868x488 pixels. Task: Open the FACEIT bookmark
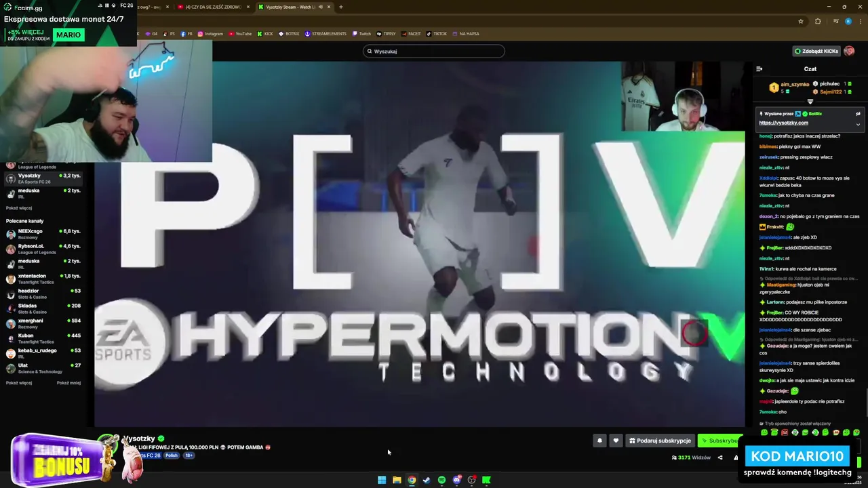point(412,33)
